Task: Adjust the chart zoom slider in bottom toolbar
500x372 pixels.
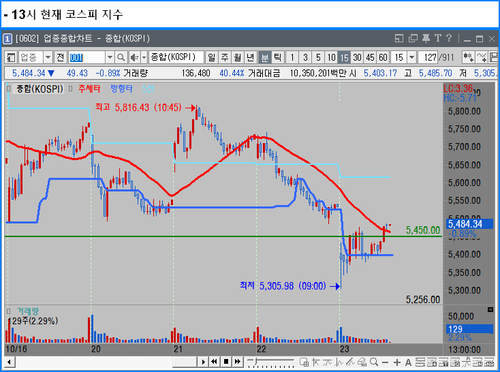Action: coord(271,362)
